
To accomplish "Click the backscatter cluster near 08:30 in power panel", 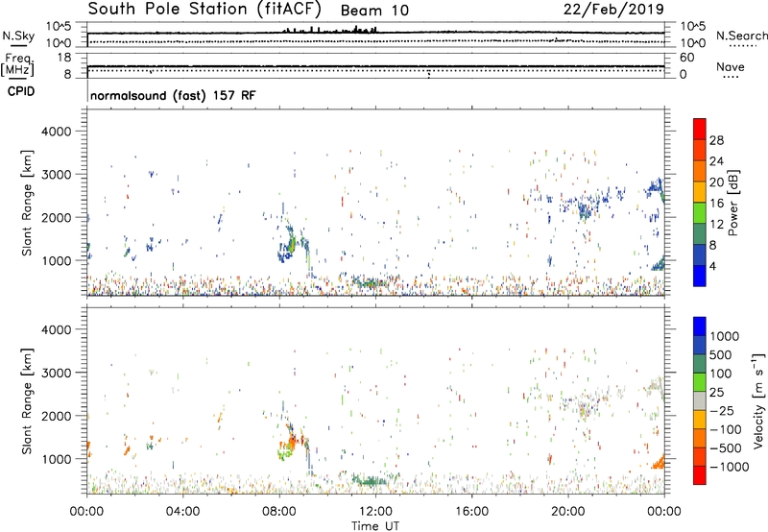I will click(x=289, y=243).
